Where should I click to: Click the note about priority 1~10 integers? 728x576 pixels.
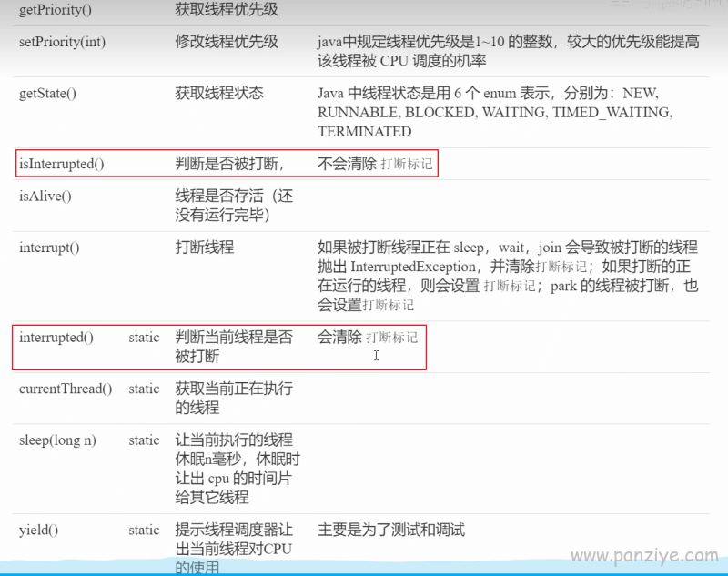point(509,51)
